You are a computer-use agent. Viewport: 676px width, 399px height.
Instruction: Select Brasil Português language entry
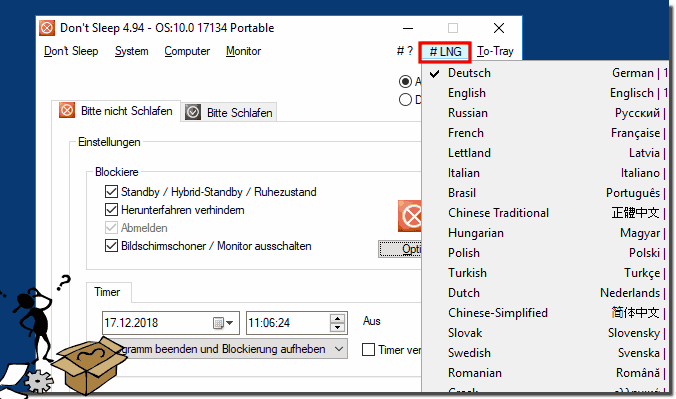(x=545, y=193)
